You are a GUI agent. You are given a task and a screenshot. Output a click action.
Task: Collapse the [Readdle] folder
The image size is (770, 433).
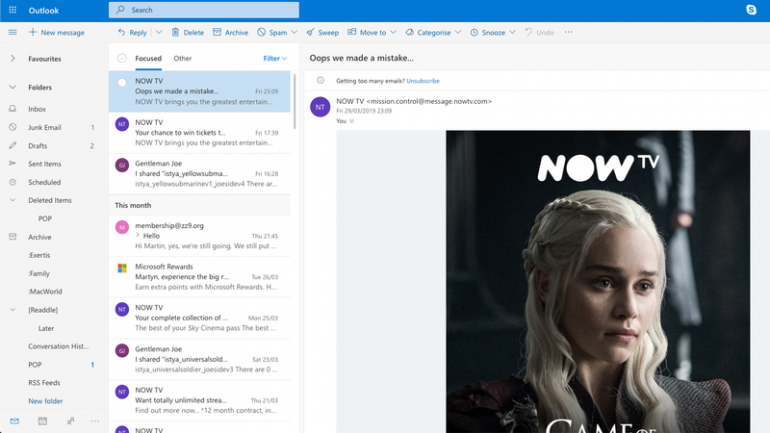(x=13, y=310)
